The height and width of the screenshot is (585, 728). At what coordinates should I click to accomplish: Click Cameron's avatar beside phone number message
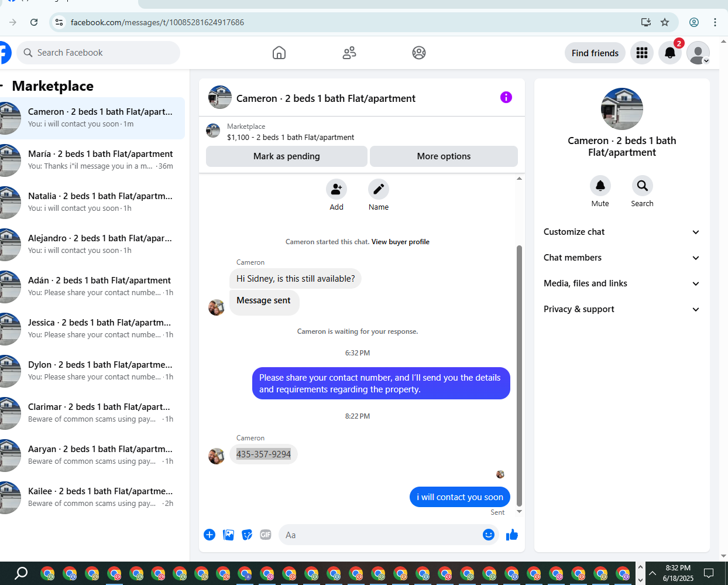[217, 456]
